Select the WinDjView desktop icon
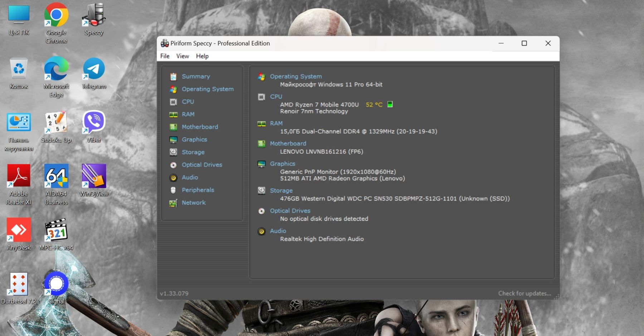The image size is (644, 336). click(x=94, y=180)
